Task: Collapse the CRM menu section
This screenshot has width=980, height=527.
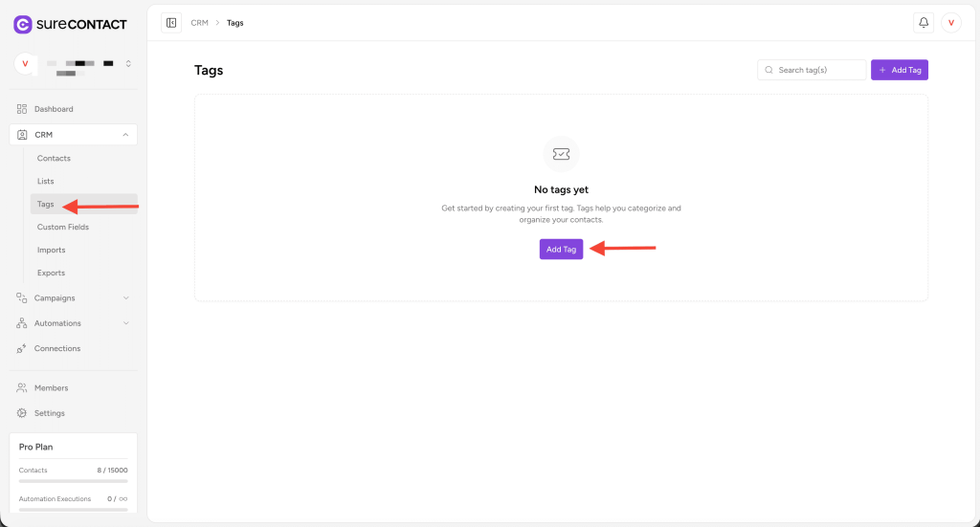Action: (125, 135)
